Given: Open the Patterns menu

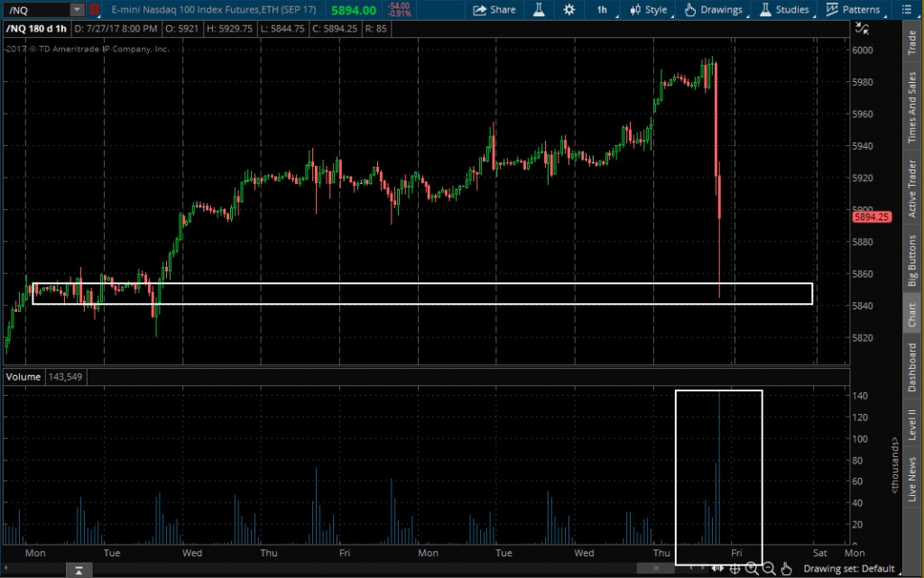Looking at the screenshot, I should coord(853,10).
